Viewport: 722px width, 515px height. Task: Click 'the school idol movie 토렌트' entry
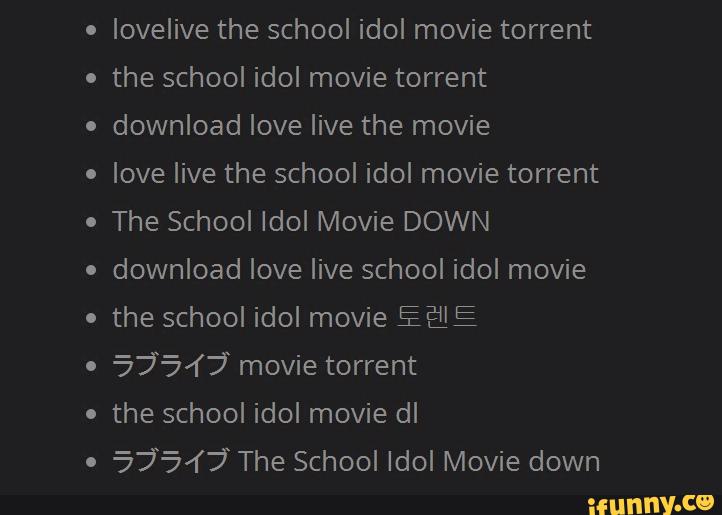[295, 317]
